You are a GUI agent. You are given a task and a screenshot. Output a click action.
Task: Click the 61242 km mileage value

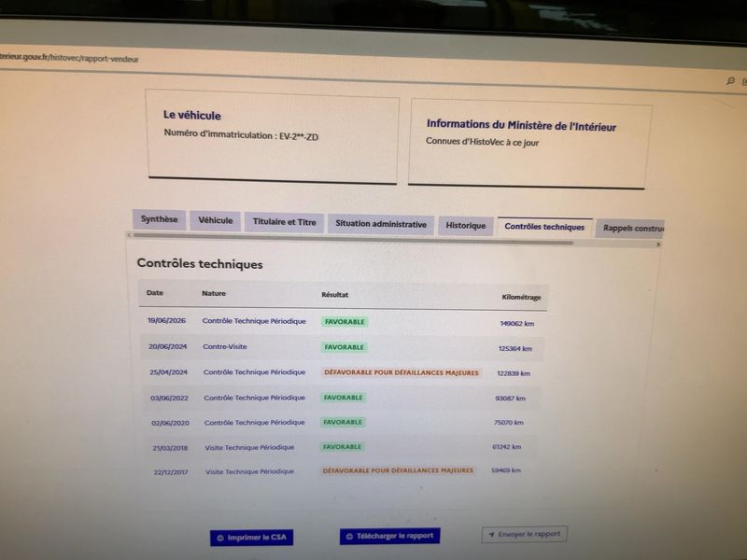pyautogui.click(x=506, y=447)
